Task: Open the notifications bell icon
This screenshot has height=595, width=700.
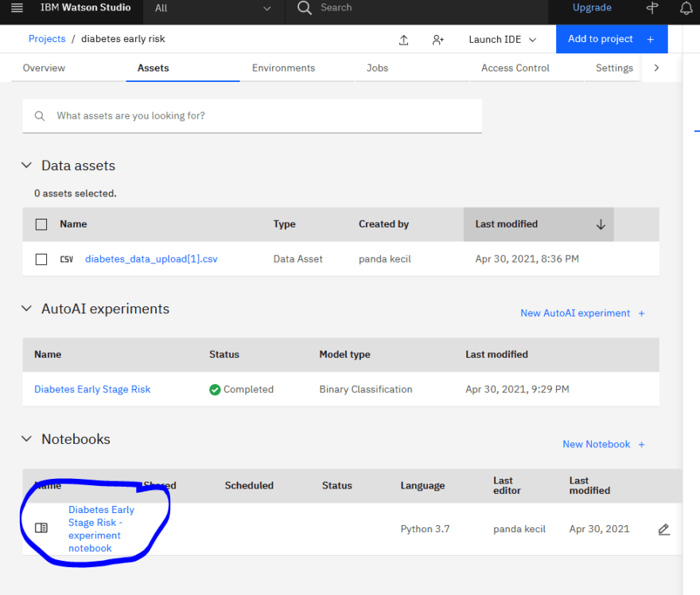Action: [x=686, y=8]
